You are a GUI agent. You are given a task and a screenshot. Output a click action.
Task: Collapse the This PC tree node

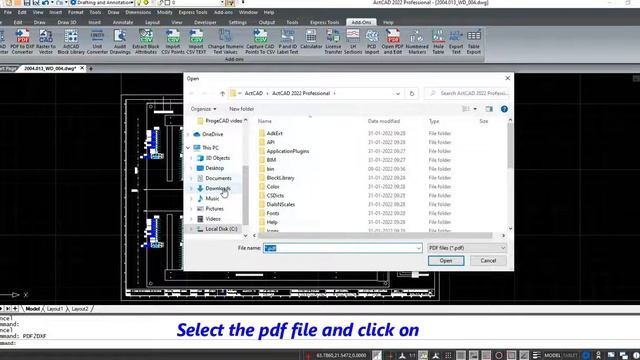[188, 148]
